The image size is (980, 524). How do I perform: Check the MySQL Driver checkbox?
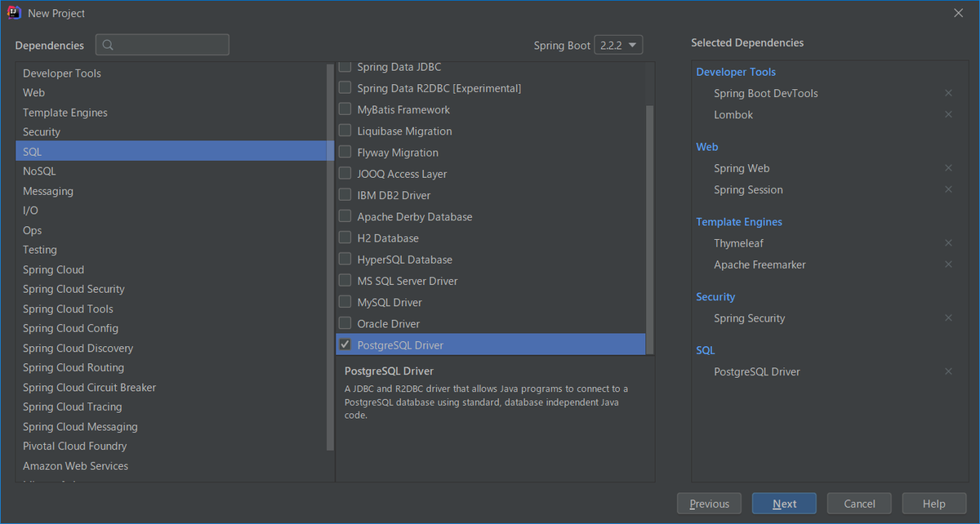coord(345,302)
